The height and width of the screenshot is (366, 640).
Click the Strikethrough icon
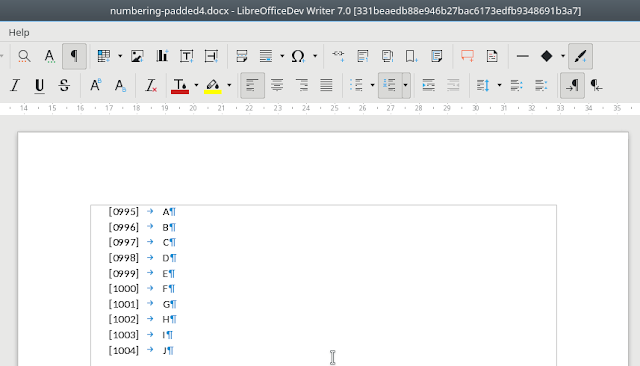tap(64, 86)
